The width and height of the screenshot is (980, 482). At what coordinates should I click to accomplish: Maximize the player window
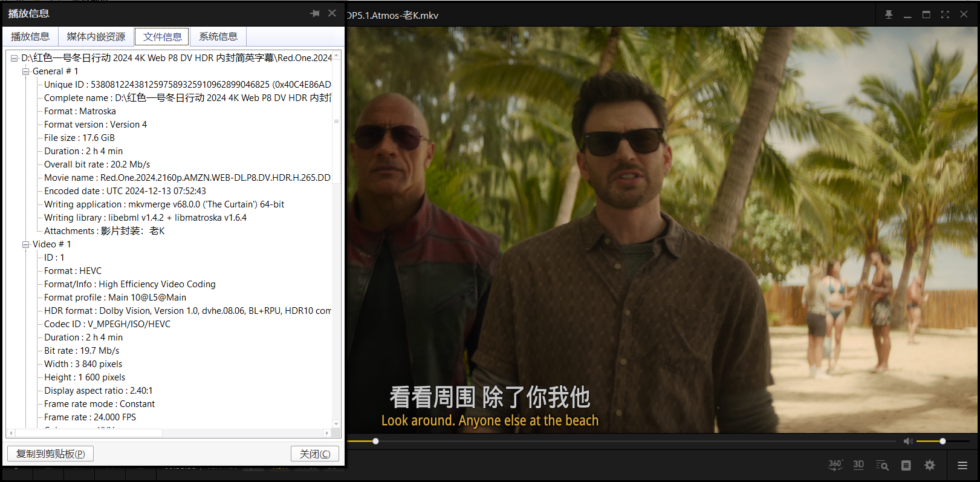pyautogui.click(x=926, y=15)
